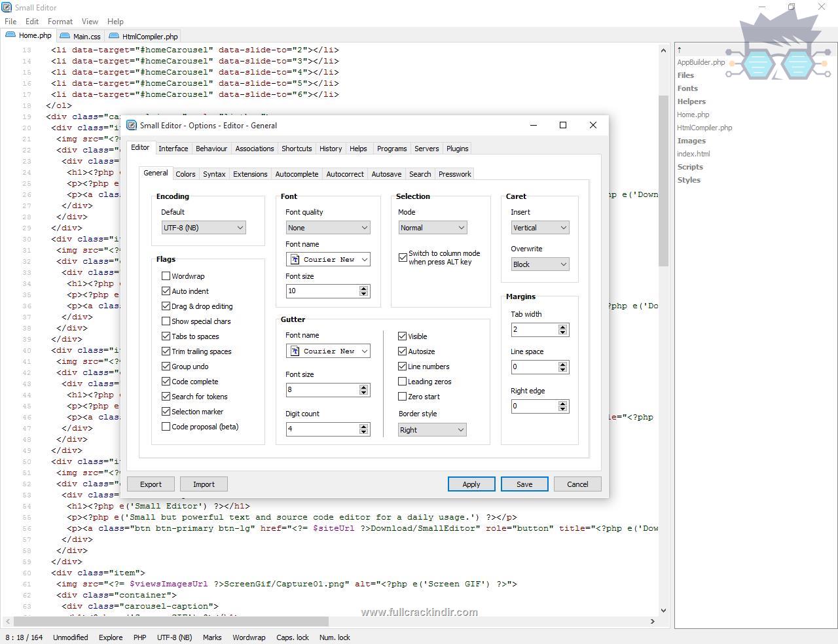Screen dimensions: 838x644
Task: Toggle gutter Visible checkbox
Action: (402, 336)
